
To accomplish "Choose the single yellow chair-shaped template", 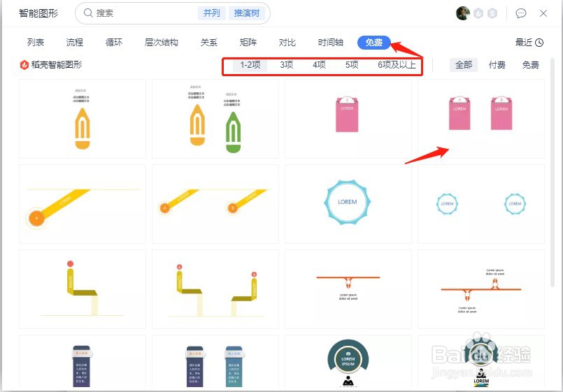I will click(x=83, y=289).
